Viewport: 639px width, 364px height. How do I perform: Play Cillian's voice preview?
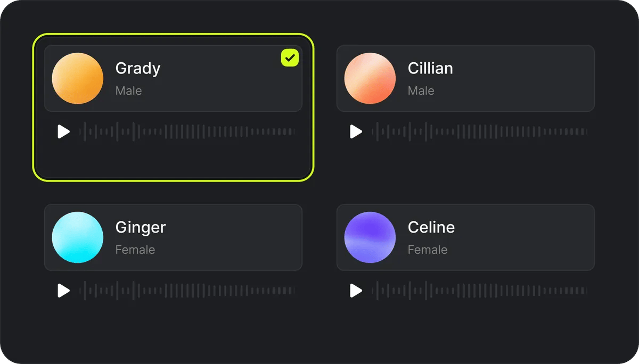(x=356, y=131)
